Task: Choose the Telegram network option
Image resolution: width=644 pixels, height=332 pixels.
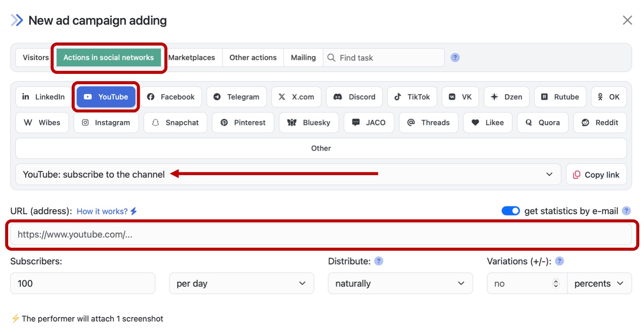Action: (237, 97)
